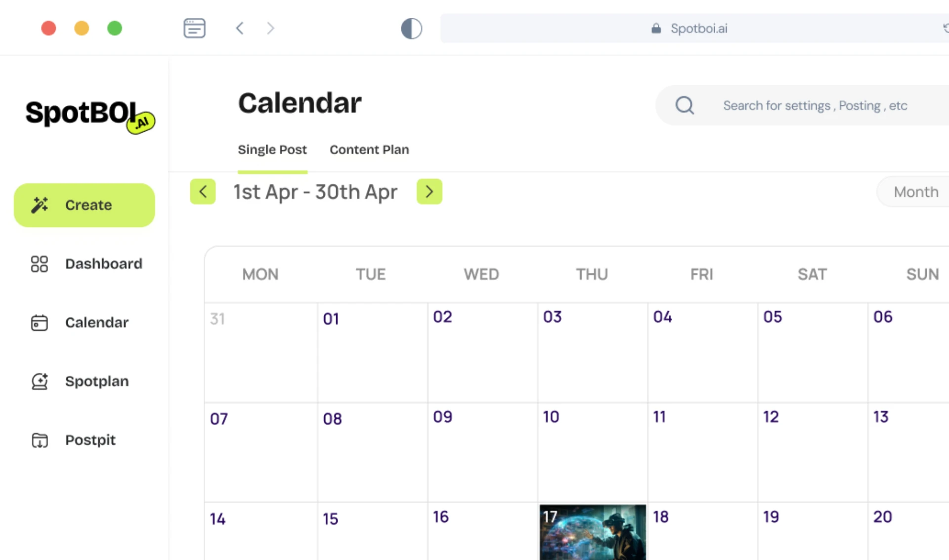Toggle the browser contrast shield icon

tap(411, 28)
